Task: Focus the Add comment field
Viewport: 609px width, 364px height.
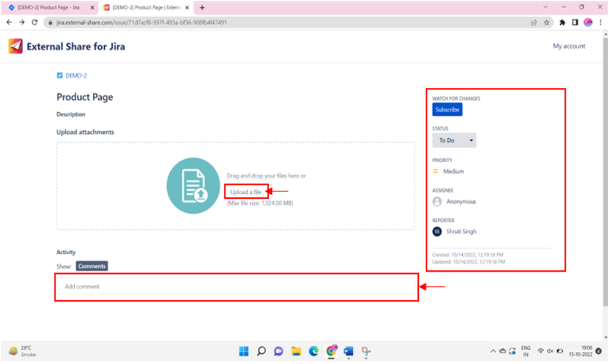Action: [x=236, y=287]
